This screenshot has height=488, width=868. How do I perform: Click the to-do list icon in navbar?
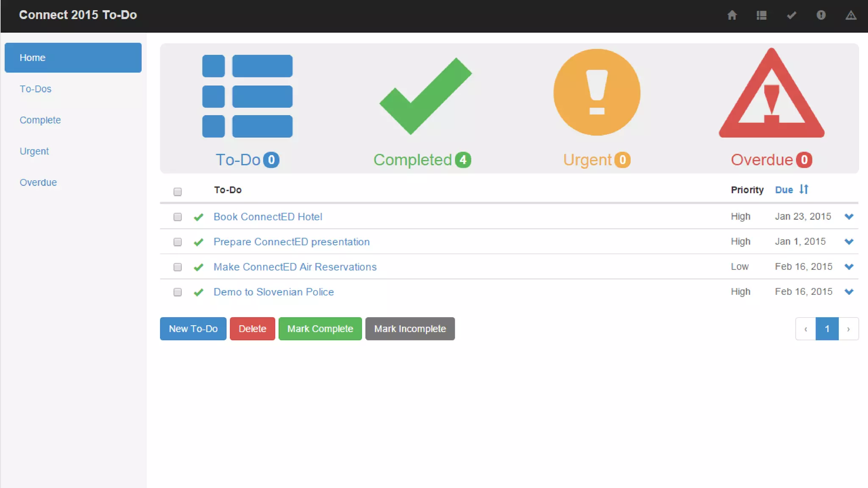pos(762,15)
